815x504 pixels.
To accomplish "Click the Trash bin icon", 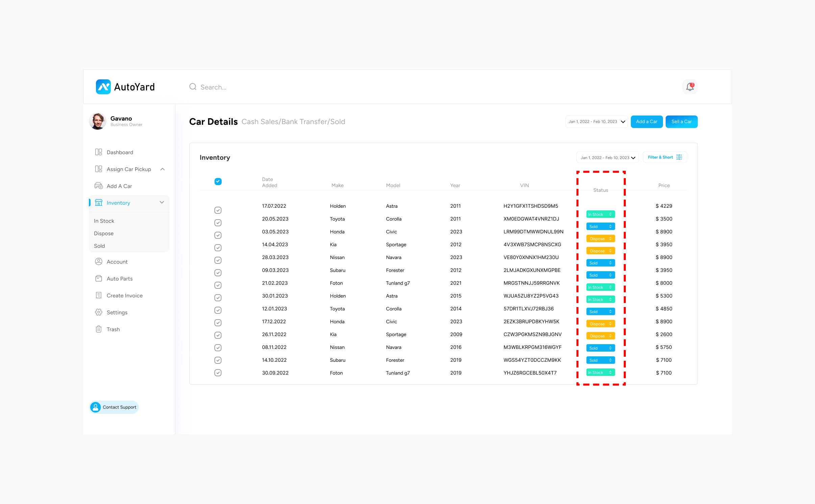I will pos(98,329).
